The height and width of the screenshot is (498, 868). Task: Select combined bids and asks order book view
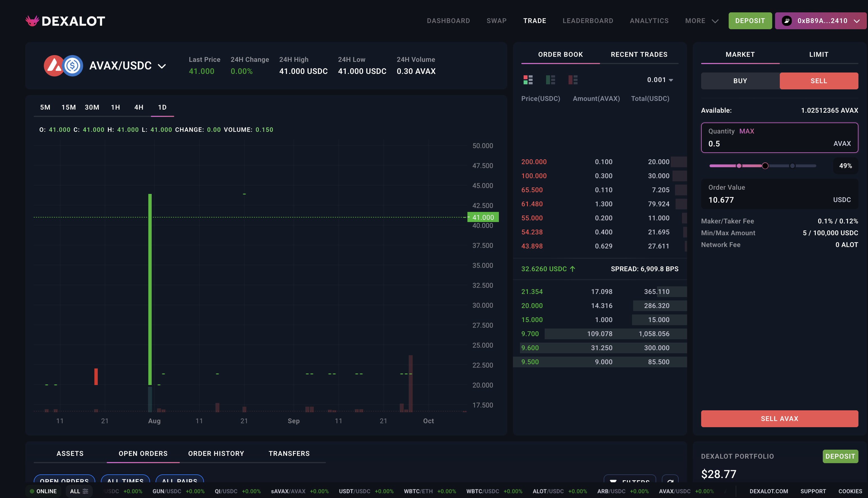coord(528,80)
